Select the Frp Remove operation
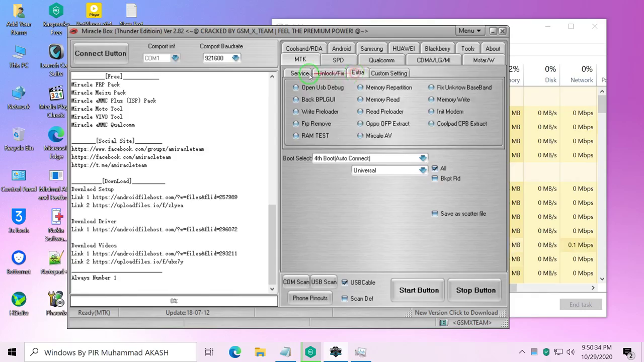The image size is (644, 362). click(296, 124)
